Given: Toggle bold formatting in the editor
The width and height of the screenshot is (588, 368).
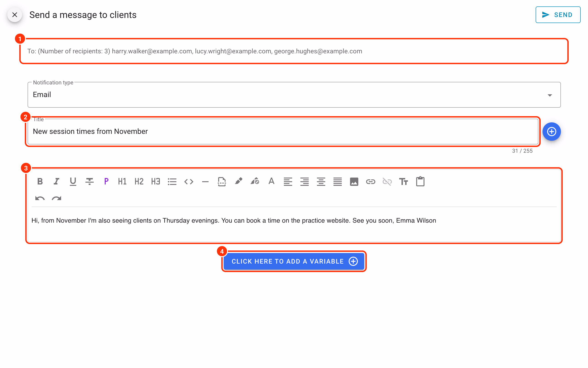Looking at the screenshot, I should pyautogui.click(x=40, y=181).
